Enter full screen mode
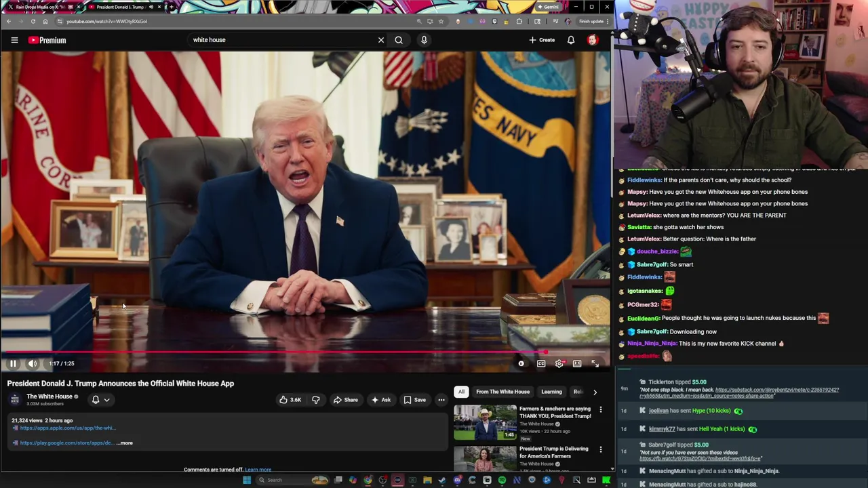 point(595,363)
